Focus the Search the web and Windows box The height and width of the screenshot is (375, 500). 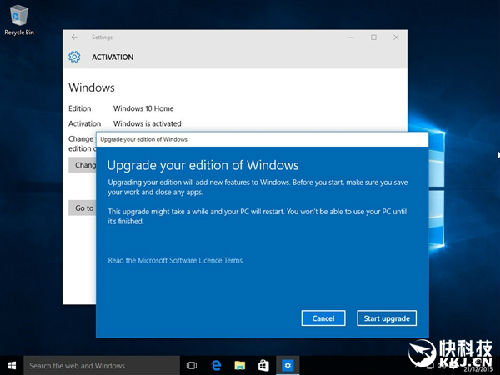coord(102,366)
